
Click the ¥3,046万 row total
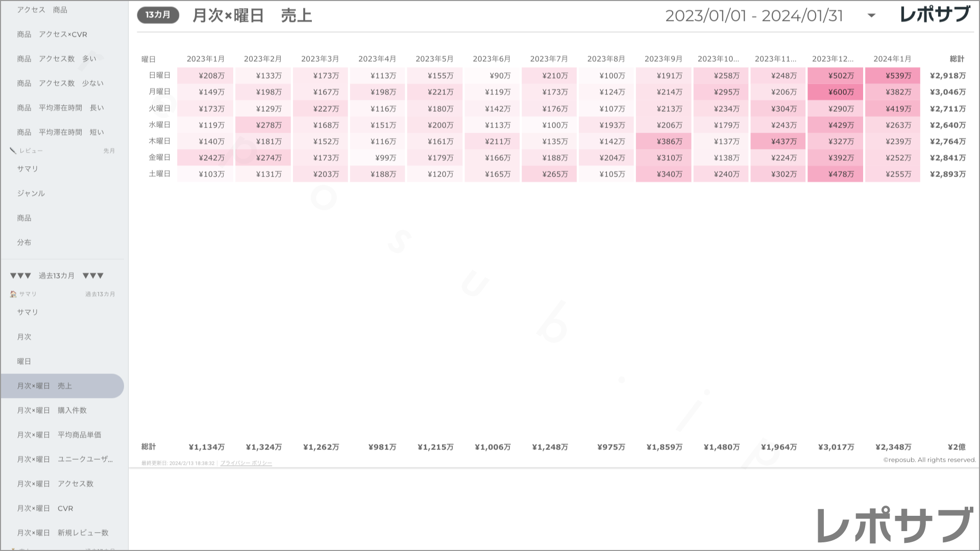(948, 92)
